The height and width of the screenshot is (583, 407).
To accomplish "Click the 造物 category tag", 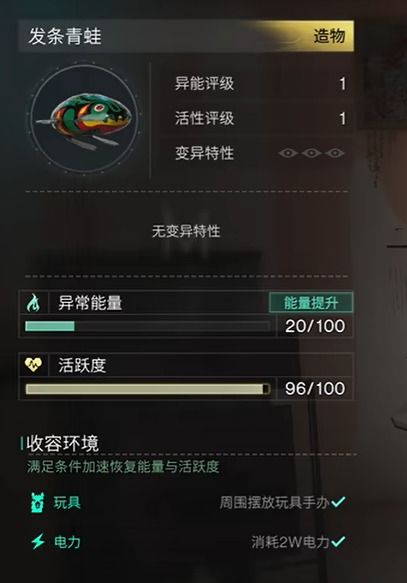I will 329,36.
